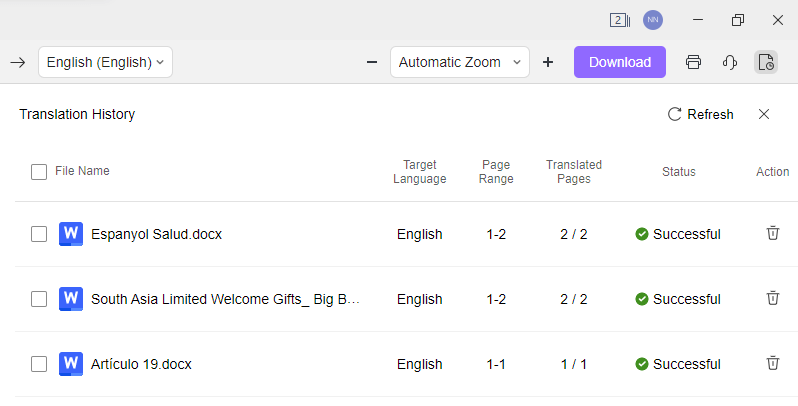Screen dimensions: 798x406
Task: Open Espanyol Salud.docx file name
Action: click(x=156, y=235)
